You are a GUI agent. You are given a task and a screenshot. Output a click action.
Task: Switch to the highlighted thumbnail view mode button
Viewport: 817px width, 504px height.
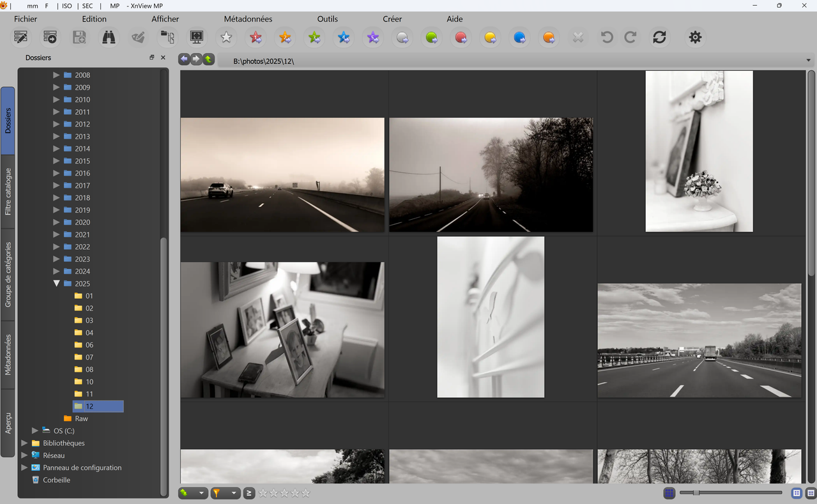pyautogui.click(x=797, y=493)
